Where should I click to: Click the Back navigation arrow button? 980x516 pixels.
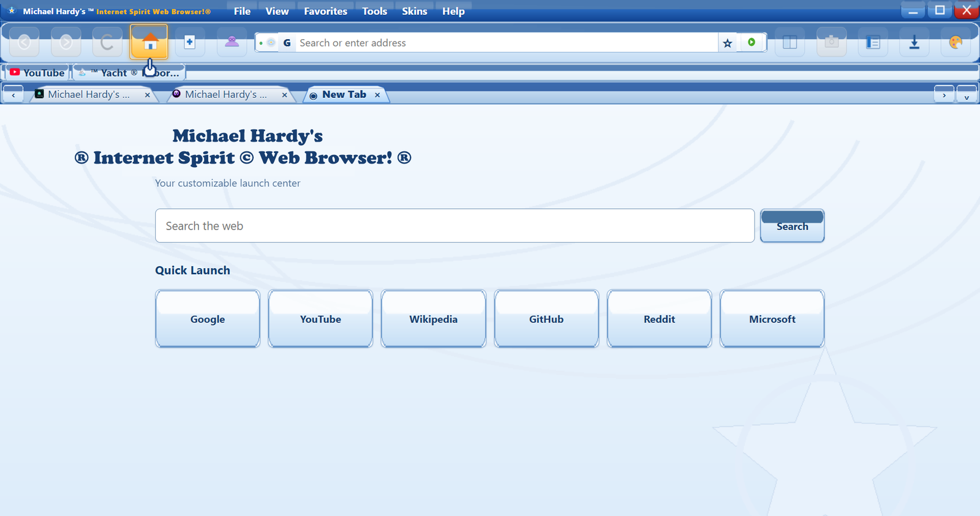[24, 42]
